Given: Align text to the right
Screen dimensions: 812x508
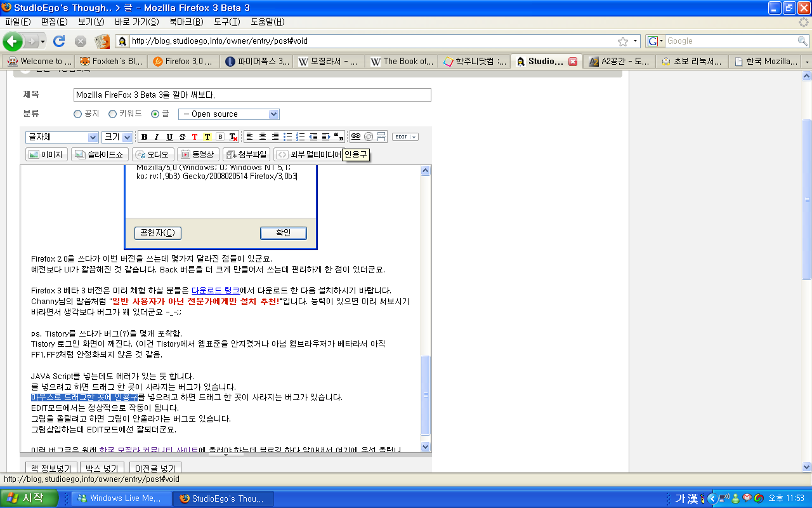Looking at the screenshot, I should (275, 137).
